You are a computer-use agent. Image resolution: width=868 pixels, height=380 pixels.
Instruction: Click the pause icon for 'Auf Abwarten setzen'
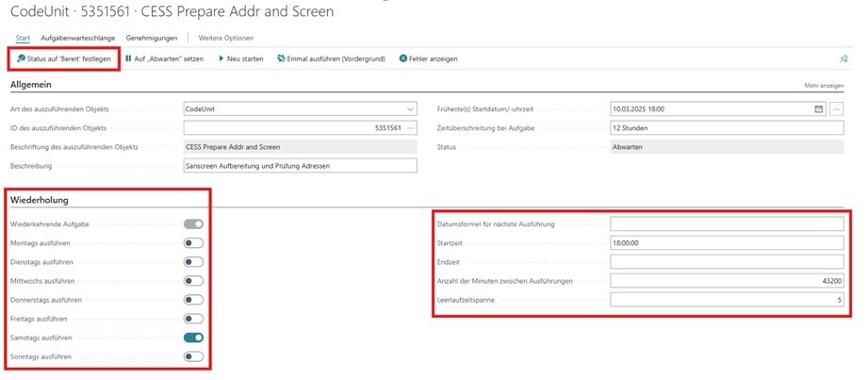(129, 58)
